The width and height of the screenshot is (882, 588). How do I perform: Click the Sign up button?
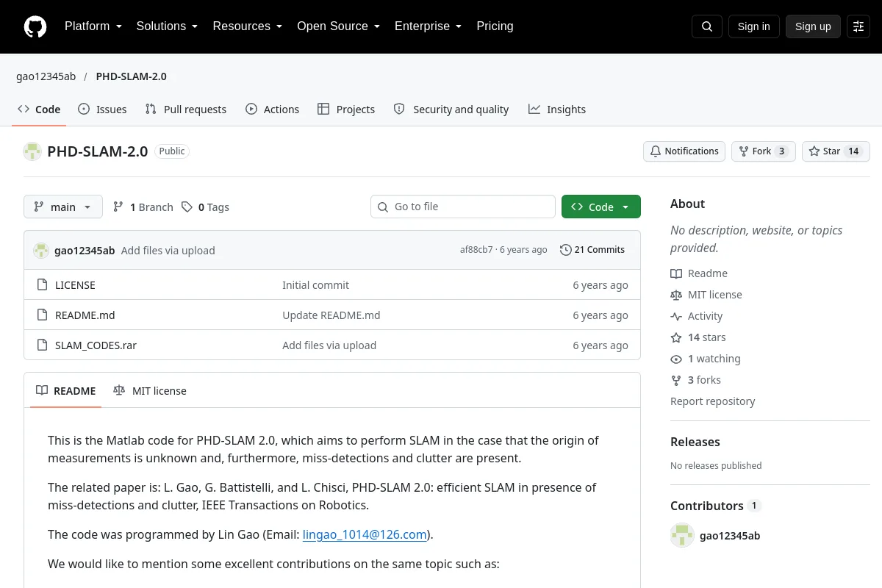point(813,26)
